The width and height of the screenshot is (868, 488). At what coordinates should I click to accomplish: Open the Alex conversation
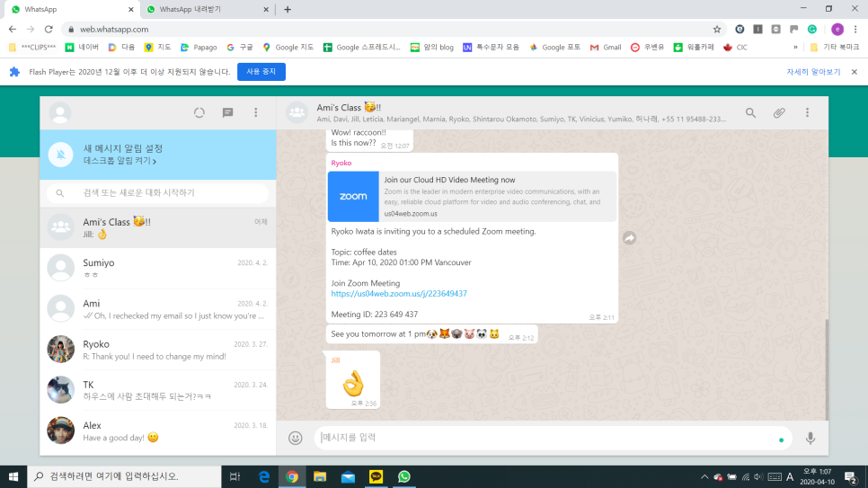(x=158, y=431)
